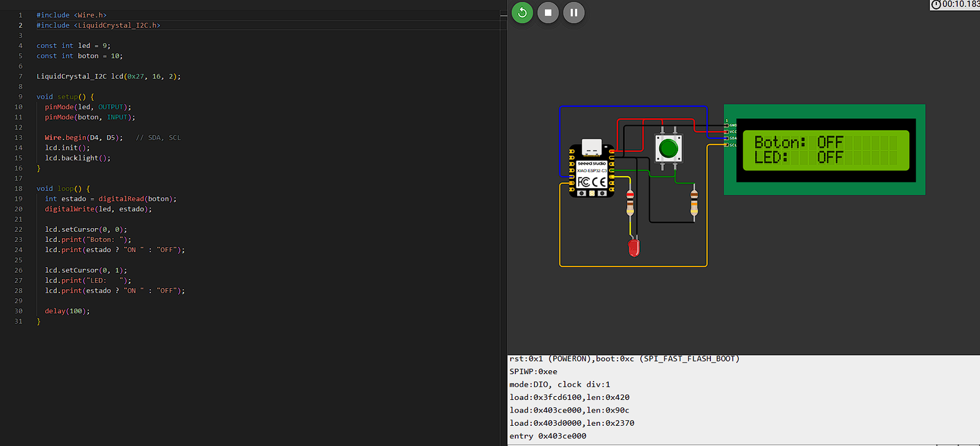
Task: Click the SCL pin wire on the LCD
Action: [x=727, y=144]
